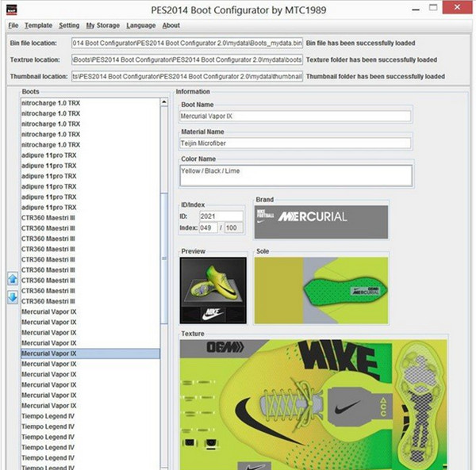
Task: Open the Template menu
Action: pyautogui.click(x=38, y=25)
